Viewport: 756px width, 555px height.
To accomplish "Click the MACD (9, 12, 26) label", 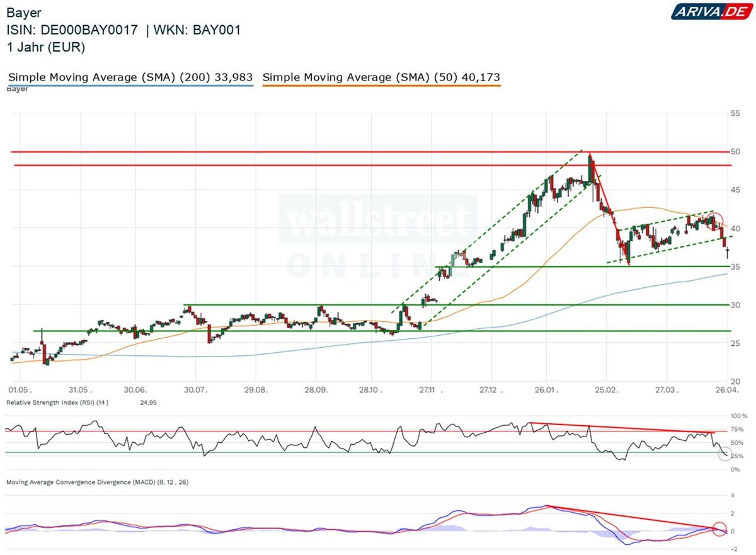I will click(97, 482).
